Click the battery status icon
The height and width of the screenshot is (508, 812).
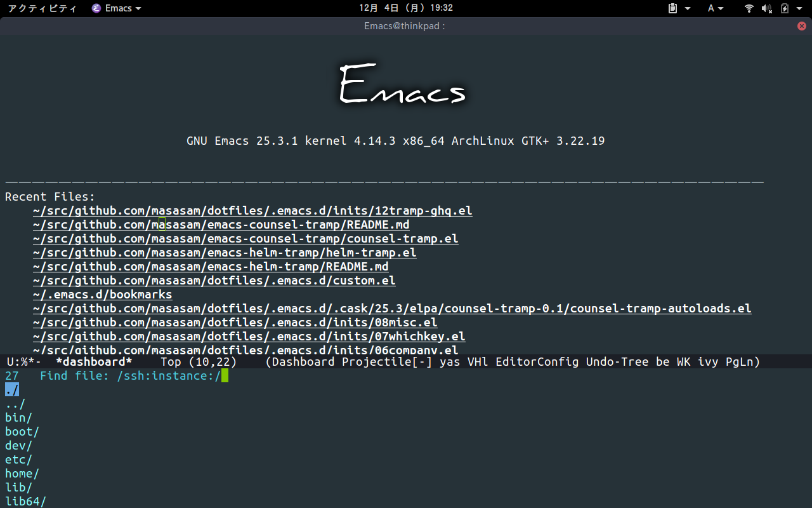point(785,8)
